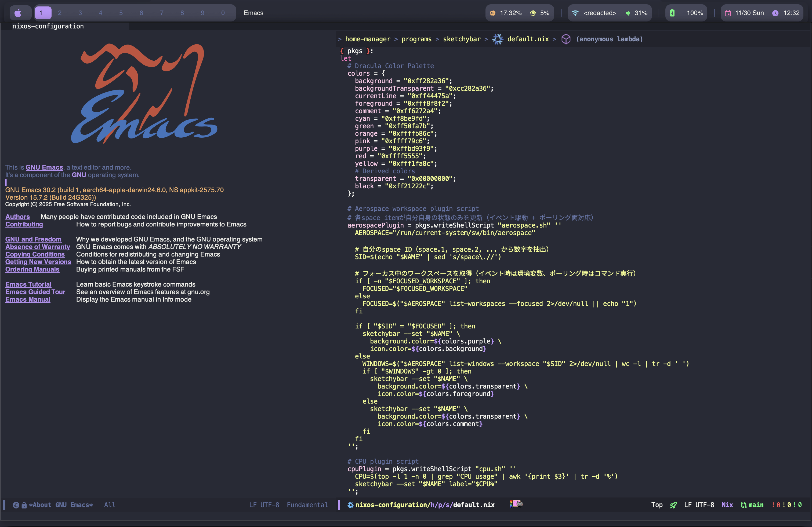This screenshot has width=812, height=527.
Task: Switch to workspace 2 in the bar
Action: coord(60,13)
